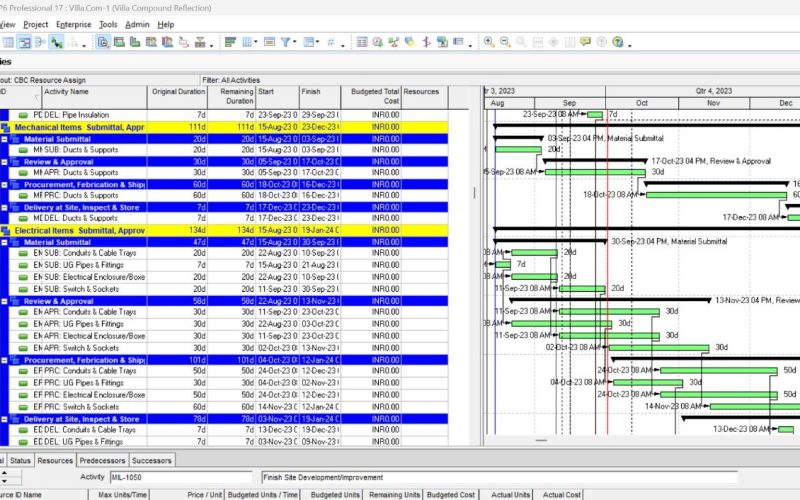Click the renumber (#) toolbar icon
The width and height of the screenshot is (800, 500).
(x=331, y=42)
